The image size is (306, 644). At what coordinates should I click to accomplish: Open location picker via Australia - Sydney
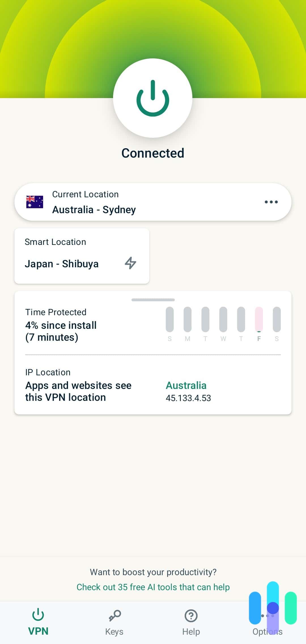pyautogui.click(x=94, y=209)
